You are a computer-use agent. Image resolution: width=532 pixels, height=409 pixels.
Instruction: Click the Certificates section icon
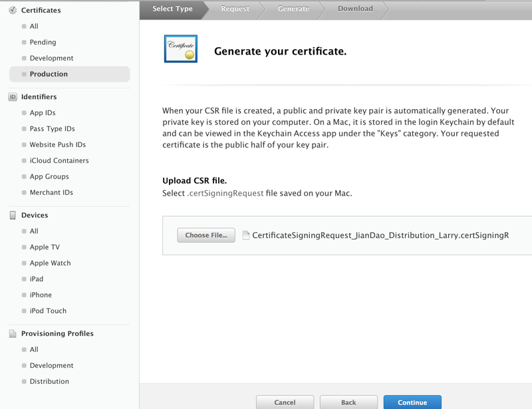click(13, 11)
